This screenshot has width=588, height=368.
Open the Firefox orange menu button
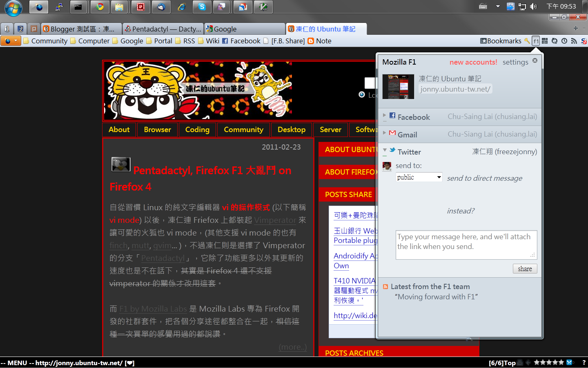click(x=11, y=41)
